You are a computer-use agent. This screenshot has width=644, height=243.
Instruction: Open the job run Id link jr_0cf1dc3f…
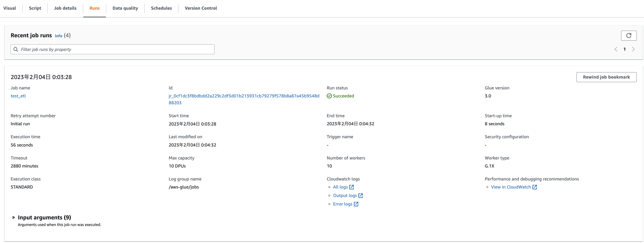click(x=244, y=99)
